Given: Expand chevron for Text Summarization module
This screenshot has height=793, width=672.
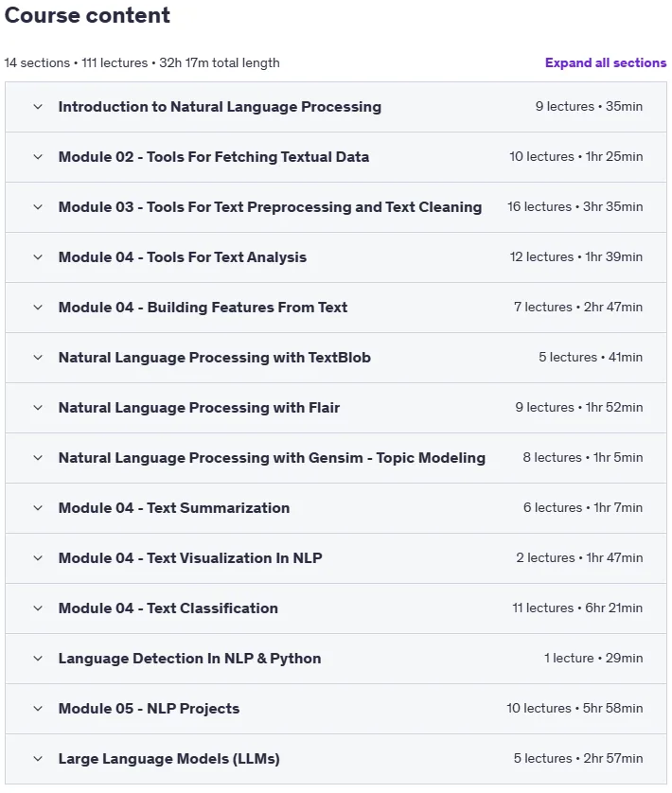Looking at the screenshot, I should pyautogui.click(x=38, y=508).
